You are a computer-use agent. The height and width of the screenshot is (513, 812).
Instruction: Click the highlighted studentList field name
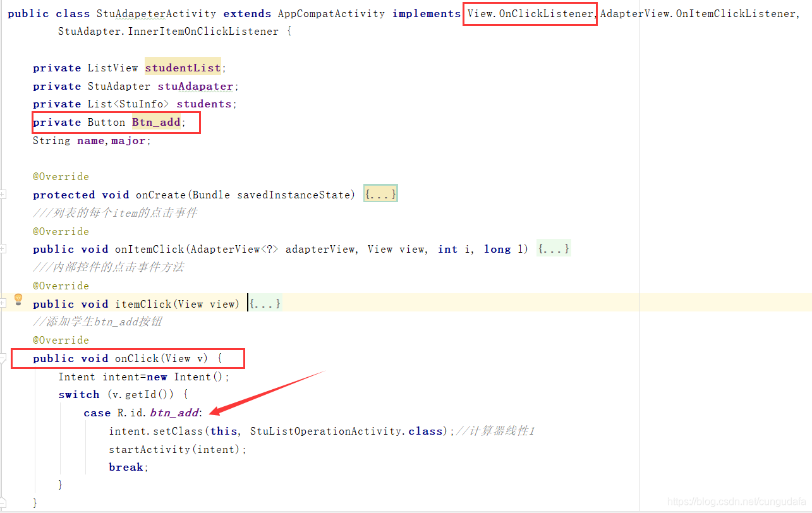coord(183,68)
